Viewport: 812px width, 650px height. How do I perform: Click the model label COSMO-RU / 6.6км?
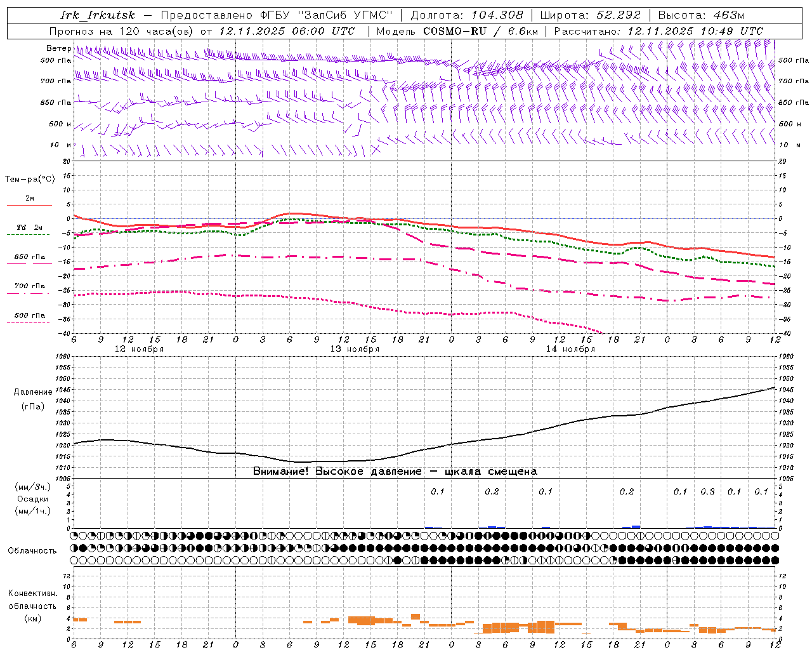pos(481,31)
